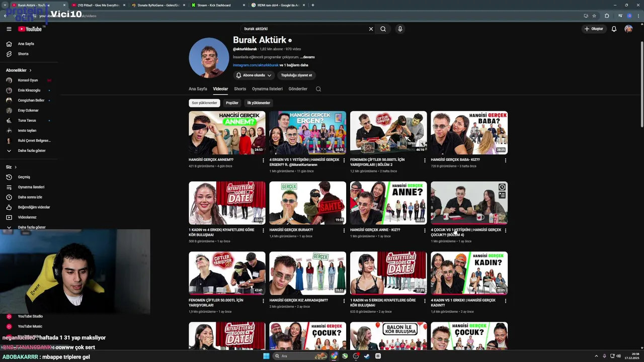Screen dimensions: 644x362
Task: Open options menu for HANGİSİ GERÇEK ANNEM
Action: (x=263, y=160)
